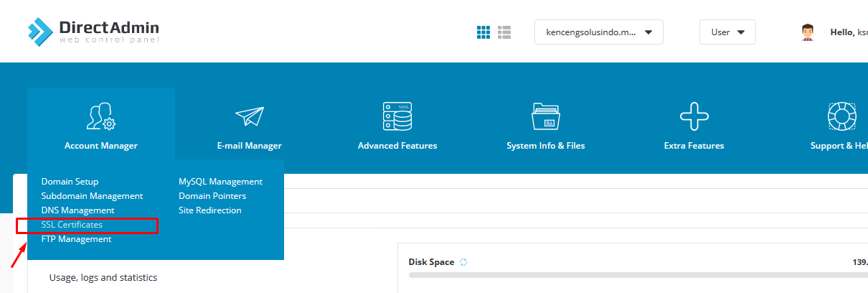This screenshot has width=868, height=293.
Task: Click the DirectAdmin logo
Action: coord(93,31)
